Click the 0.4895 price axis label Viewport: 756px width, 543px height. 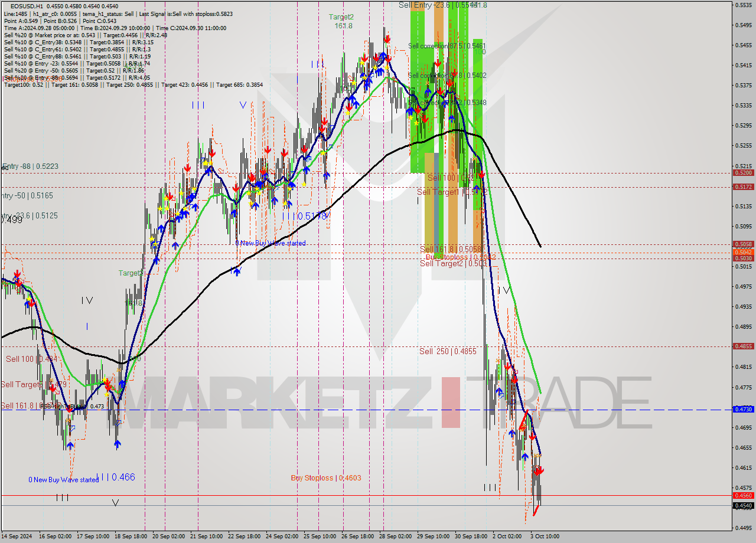pos(743,326)
